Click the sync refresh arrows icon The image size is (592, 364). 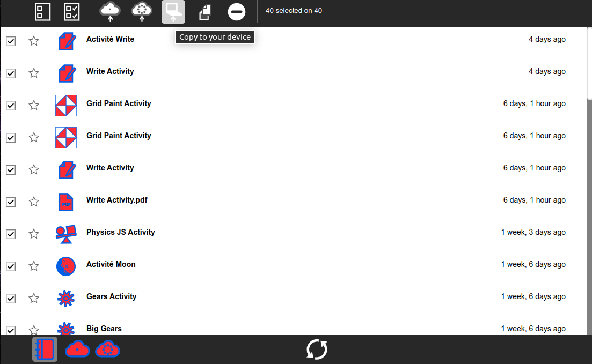tap(317, 350)
